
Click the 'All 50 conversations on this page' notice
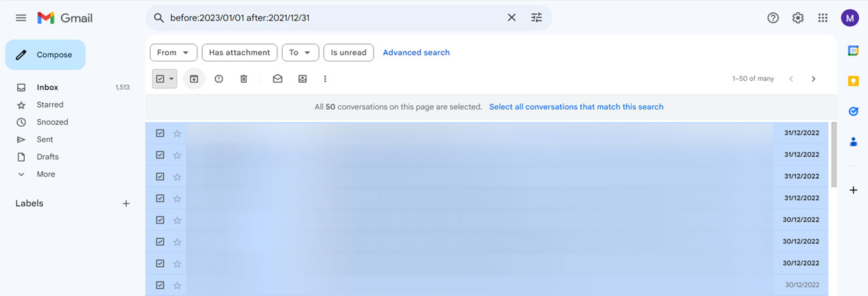(x=398, y=106)
